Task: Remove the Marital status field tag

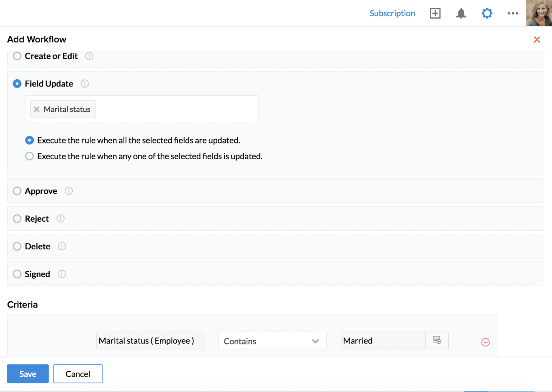Action: coord(37,109)
